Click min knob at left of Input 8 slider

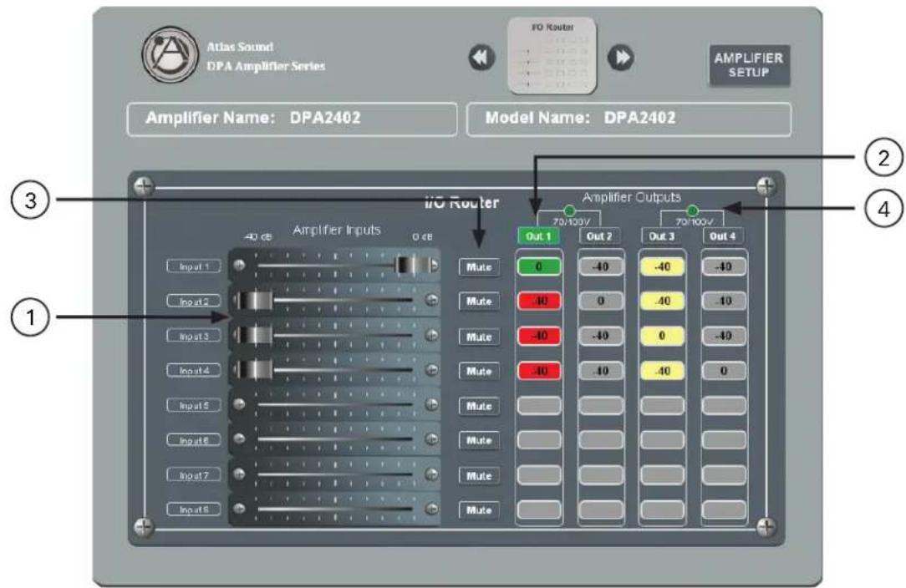tap(239, 509)
